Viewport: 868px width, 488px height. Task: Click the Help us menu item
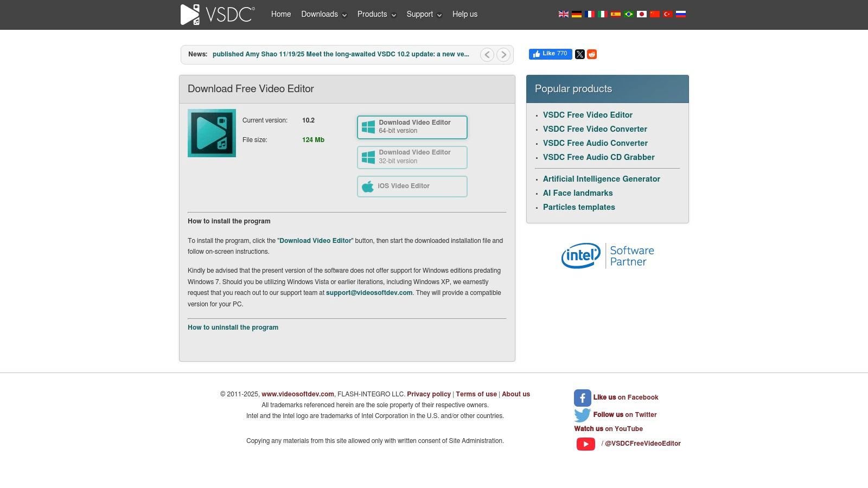click(x=464, y=14)
